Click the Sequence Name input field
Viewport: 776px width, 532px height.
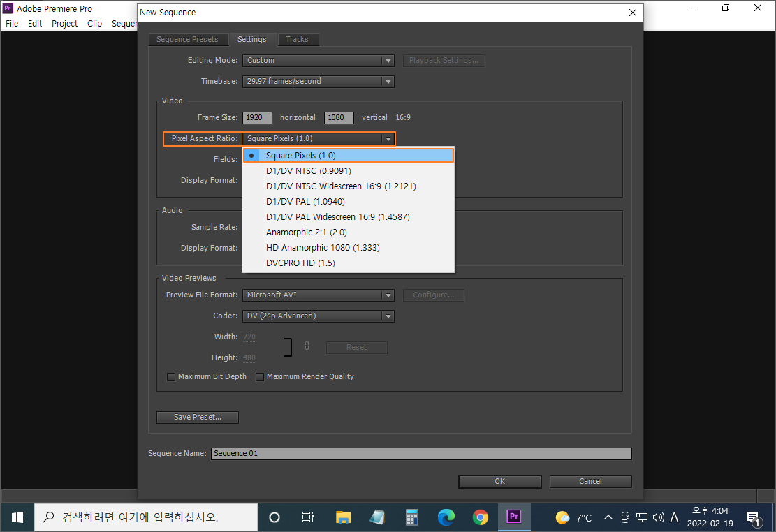422,454
